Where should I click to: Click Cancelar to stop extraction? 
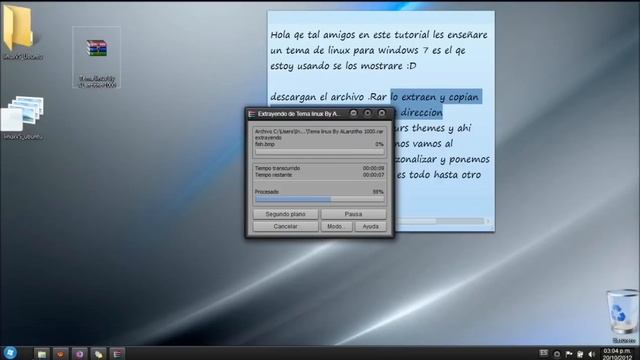pos(285,226)
